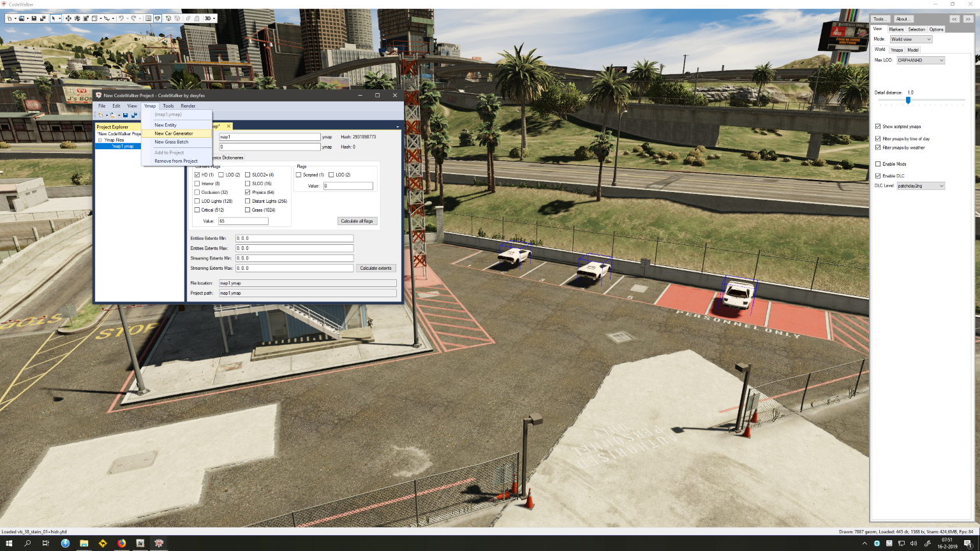980x551 pixels.
Task: Enable the Interior (8) checkbox
Action: [197, 184]
